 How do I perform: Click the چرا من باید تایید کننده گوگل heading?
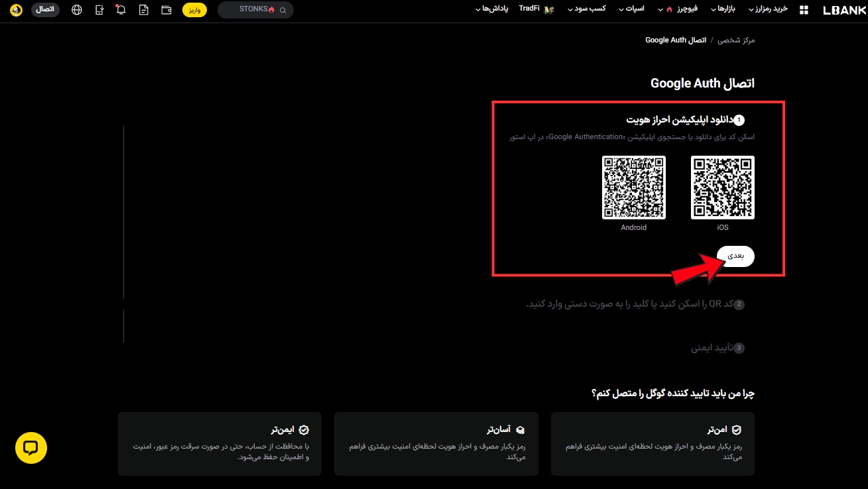click(673, 394)
